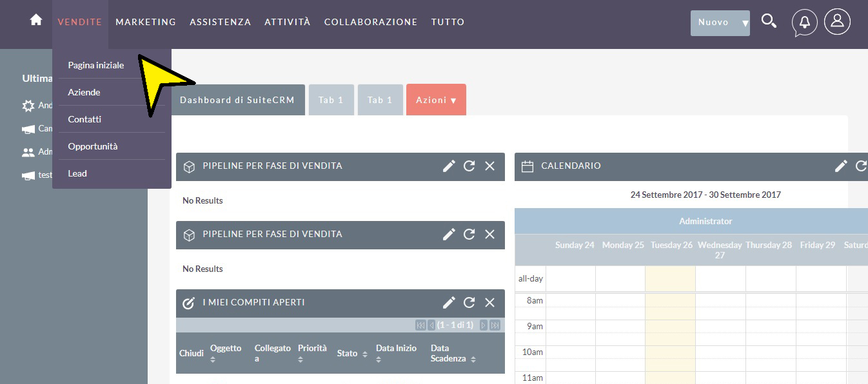The image size is (868, 384).
Task: Click the 11am time slot label
Action: click(533, 378)
